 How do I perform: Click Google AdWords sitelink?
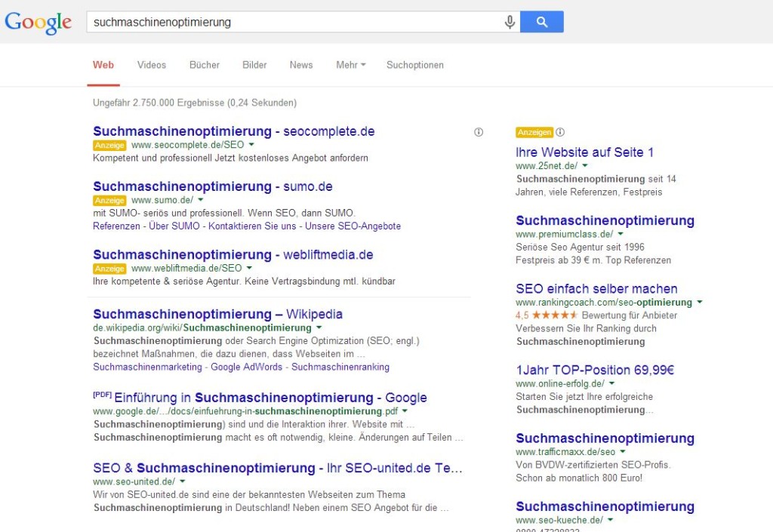point(247,367)
